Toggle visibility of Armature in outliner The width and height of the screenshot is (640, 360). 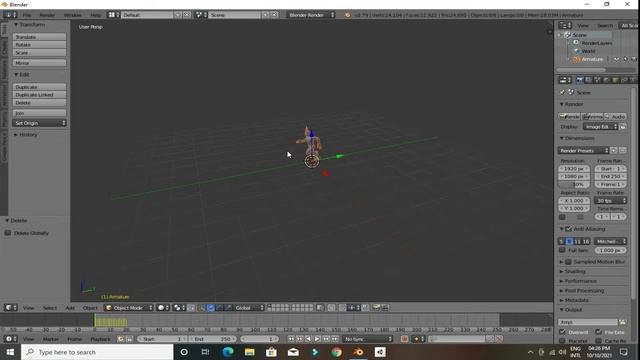coord(616,59)
